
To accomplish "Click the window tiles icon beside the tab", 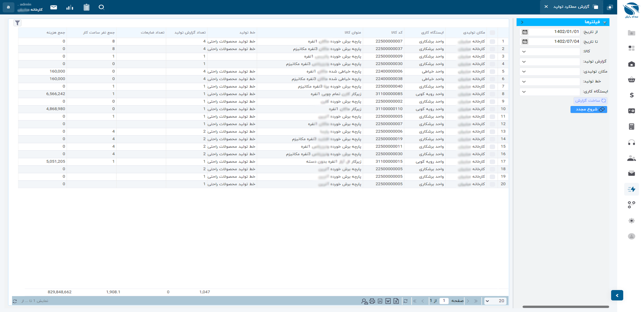I will (x=610, y=7).
